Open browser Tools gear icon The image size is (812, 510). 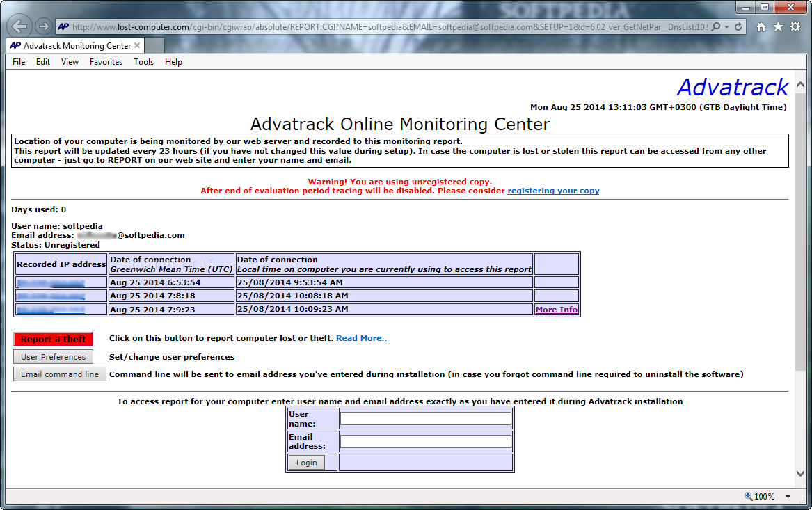tap(795, 27)
